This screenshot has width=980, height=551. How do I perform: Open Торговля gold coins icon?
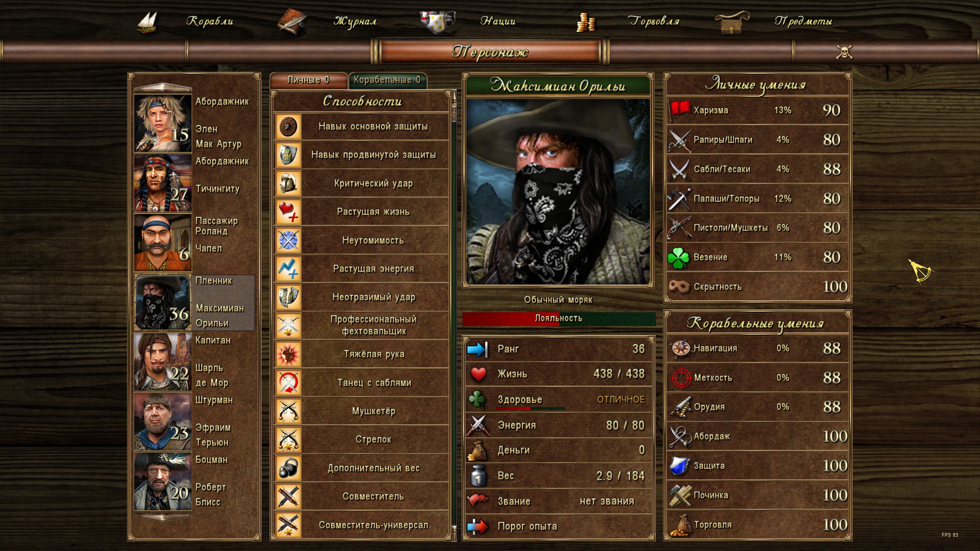(x=585, y=22)
